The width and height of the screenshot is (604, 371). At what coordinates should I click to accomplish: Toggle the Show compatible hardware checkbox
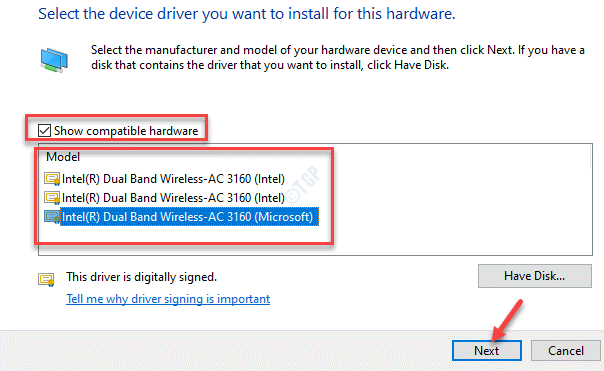(x=44, y=131)
